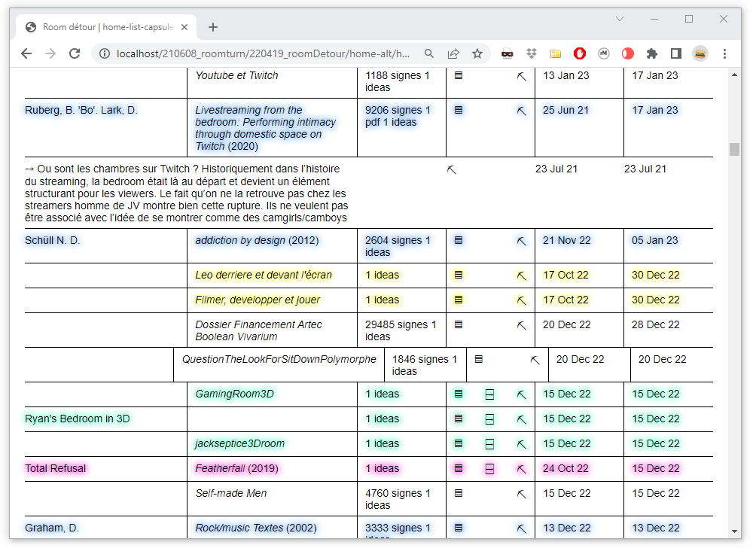Viewport: 756px width, 548px height.
Task: Open a new browser tab
Action: pyautogui.click(x=213, y=27)
